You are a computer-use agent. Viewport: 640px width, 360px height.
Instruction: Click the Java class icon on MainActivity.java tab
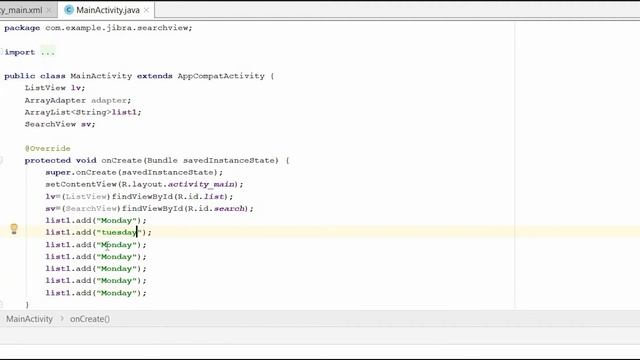tap(69, 10)
